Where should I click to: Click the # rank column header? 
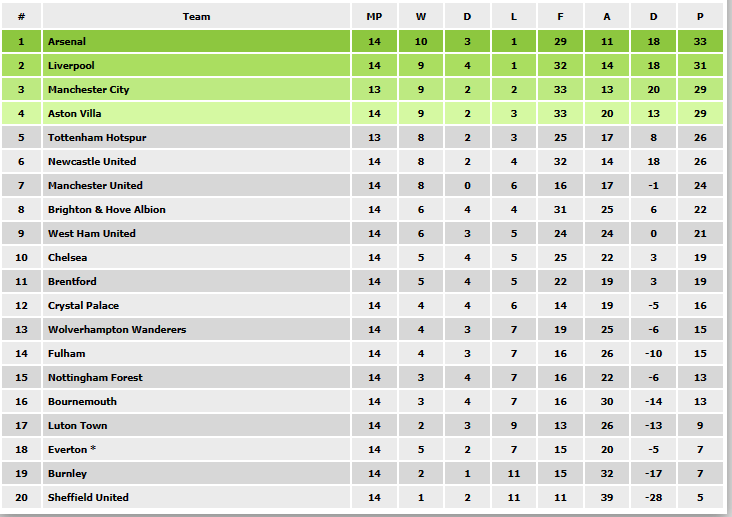21,16
